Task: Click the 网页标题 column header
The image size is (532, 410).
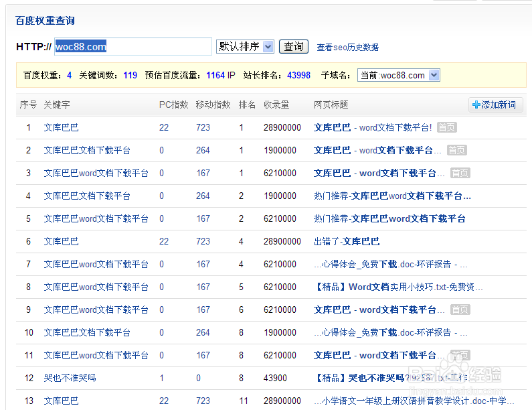Action: (331, 105)
